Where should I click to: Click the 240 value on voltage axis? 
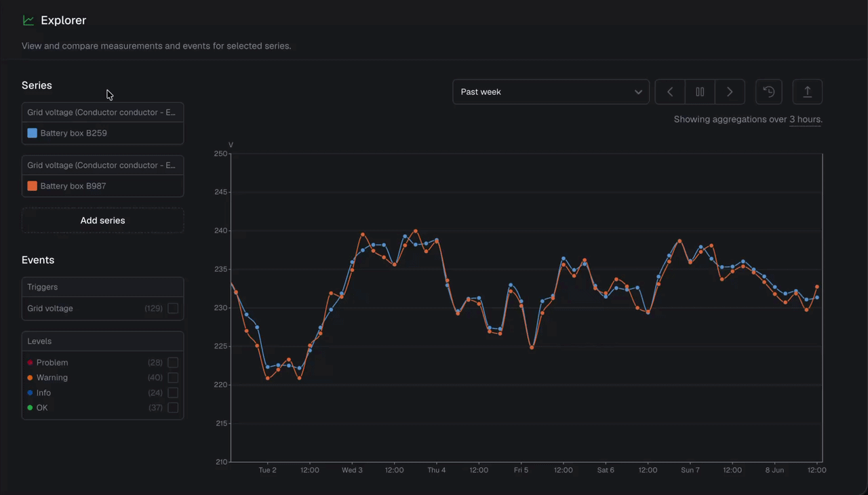click(x=221, y=231)
